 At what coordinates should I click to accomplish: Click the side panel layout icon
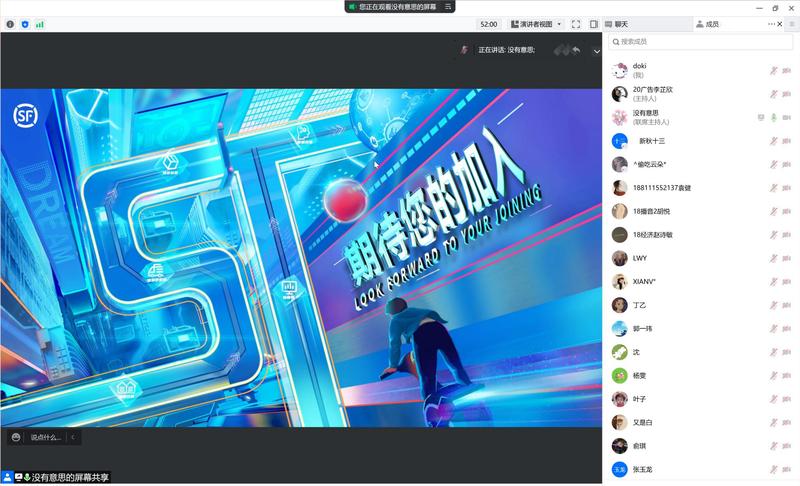[x=593, y=24]
